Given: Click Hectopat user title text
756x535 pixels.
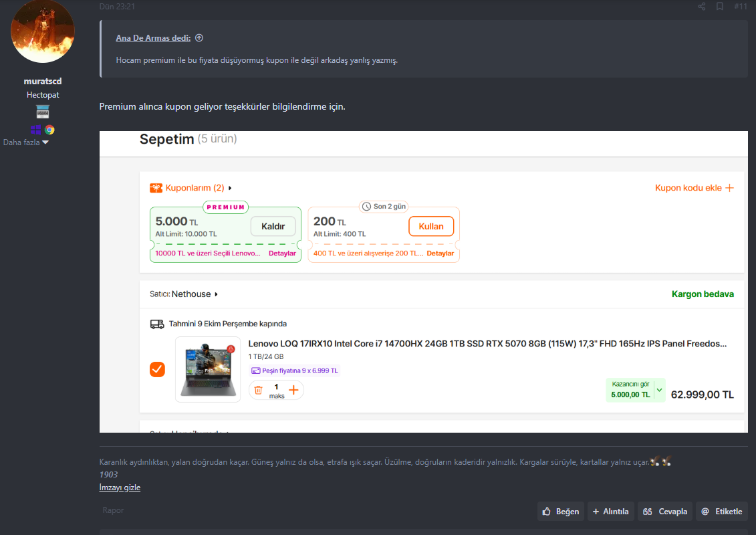Looking at the screenshot, I should (42, 95).
